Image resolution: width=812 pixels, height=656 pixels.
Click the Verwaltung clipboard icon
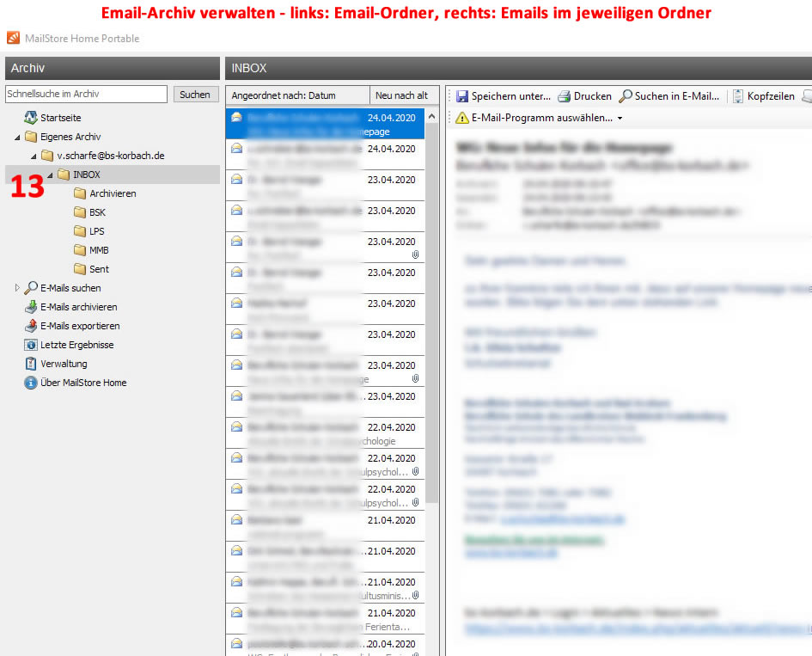click(x=31, y=364)
